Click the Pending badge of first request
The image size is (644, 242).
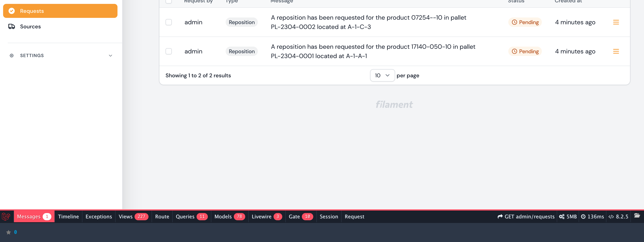(x=525, y=22)
